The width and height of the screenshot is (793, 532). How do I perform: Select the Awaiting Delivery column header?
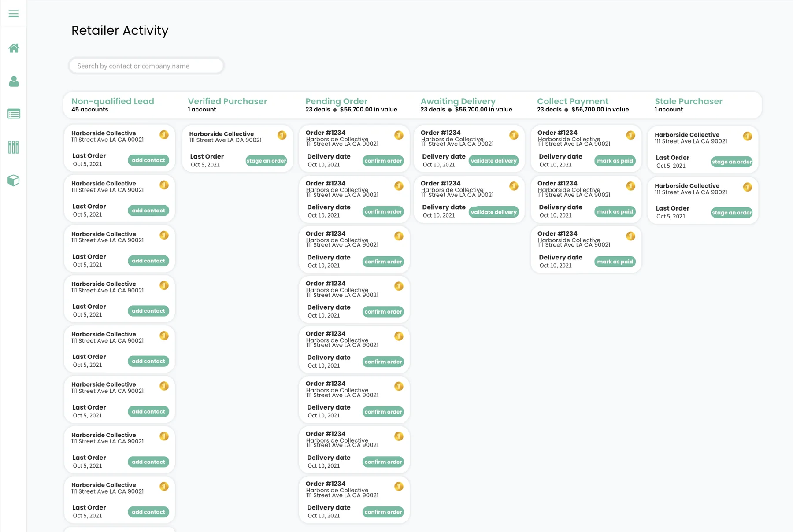(458, 101)
